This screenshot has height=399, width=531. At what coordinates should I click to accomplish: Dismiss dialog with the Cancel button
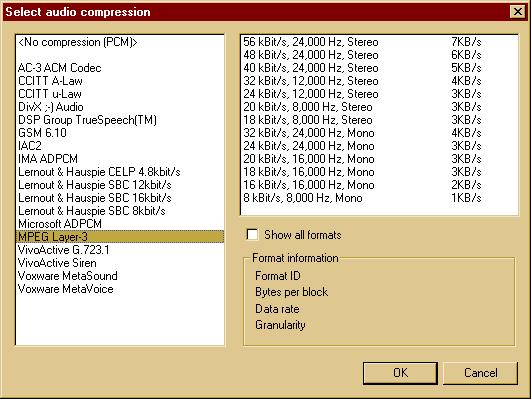(480, 373)
